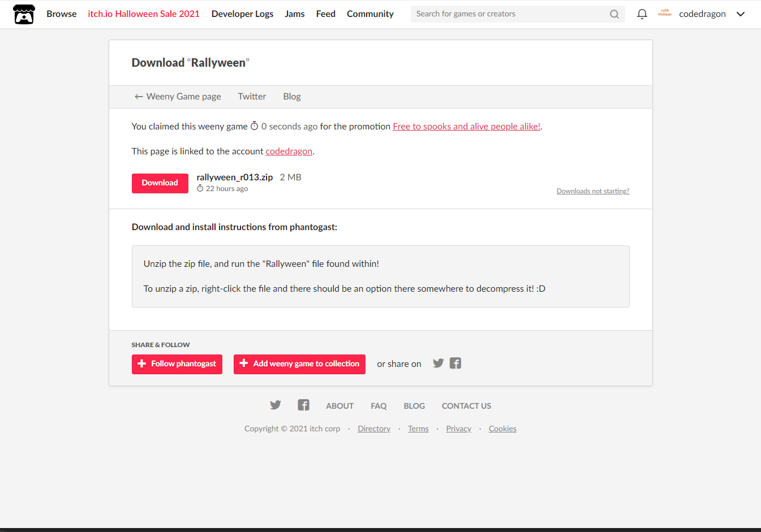
Task: Click the search magnifier icon
Action: (614, 14)
